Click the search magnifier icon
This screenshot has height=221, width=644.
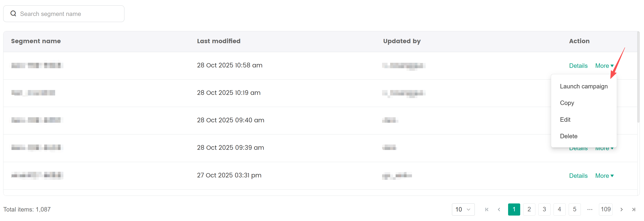pos(13,14)
